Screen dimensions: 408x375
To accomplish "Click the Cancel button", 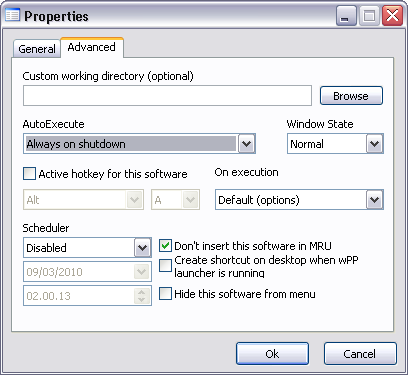I will pos(360,354).
